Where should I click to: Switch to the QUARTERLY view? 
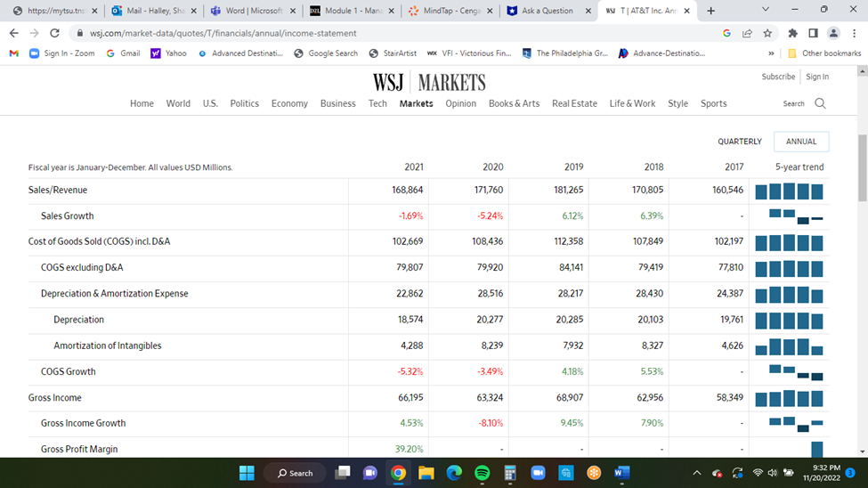[x=740, y=142]
